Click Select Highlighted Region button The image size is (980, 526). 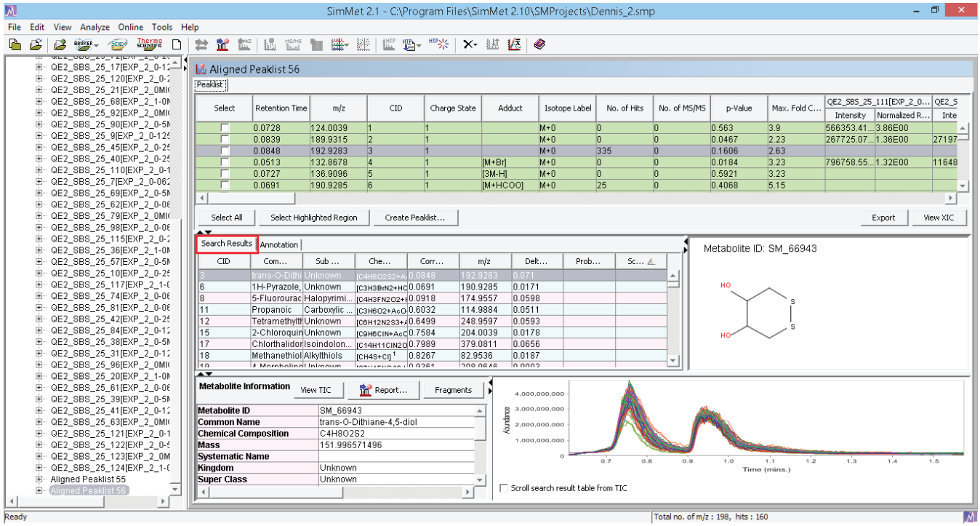tap(314, 218)
